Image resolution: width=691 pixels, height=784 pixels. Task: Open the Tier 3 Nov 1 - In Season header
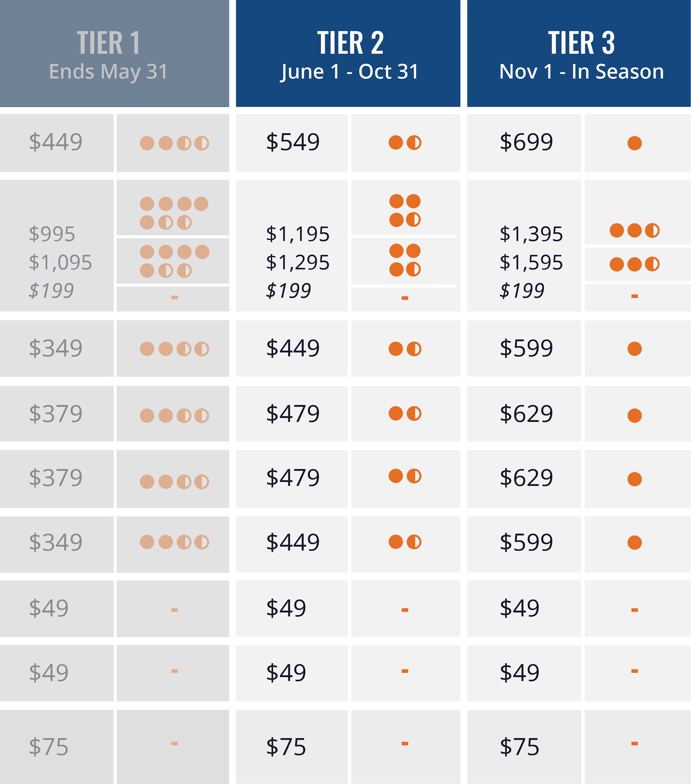point(581,56)
